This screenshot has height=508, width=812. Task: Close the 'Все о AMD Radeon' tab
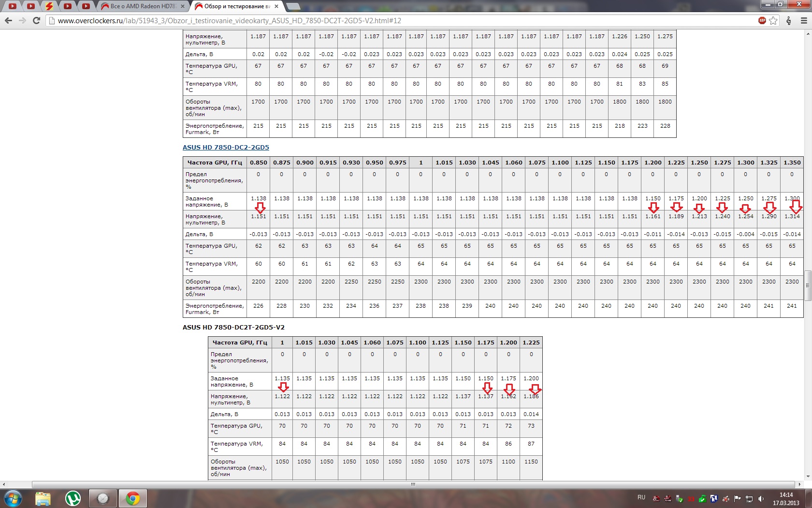183,6
